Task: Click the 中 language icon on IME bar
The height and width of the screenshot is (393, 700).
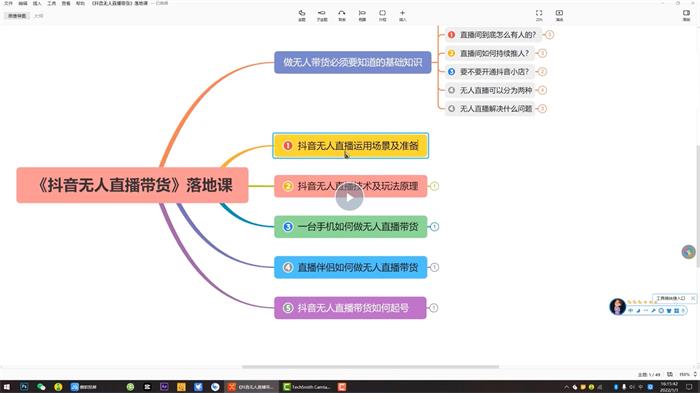Action: pyautogui.click(x=631, y=310)
